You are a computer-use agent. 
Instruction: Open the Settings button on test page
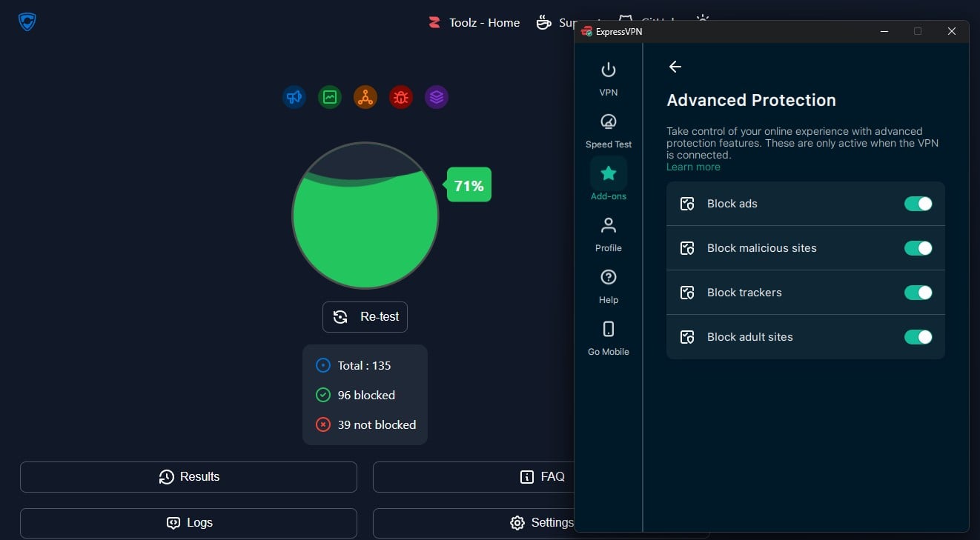pyautogui.click(x=473, y=523)
